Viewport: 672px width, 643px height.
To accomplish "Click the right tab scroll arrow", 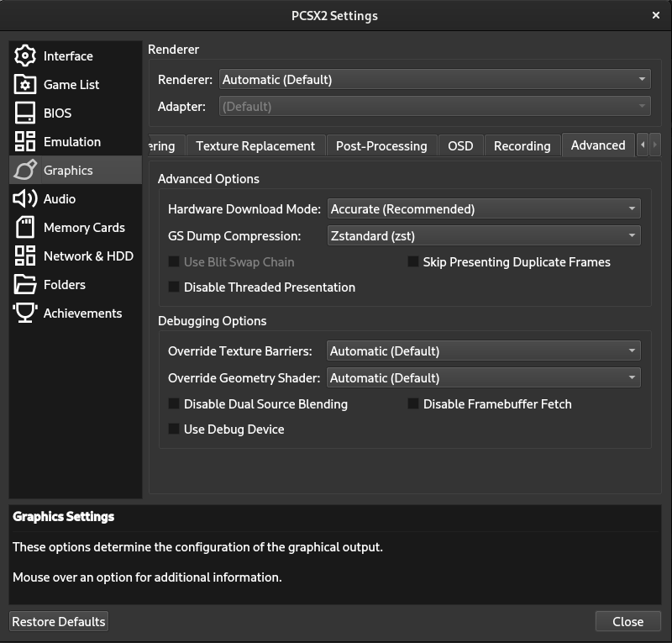I will tap(654, 145).
